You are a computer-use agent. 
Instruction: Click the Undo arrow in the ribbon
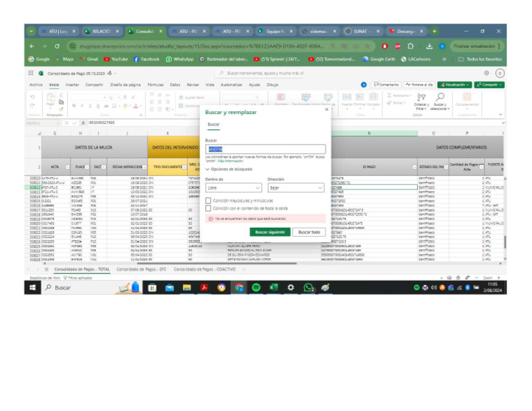(33, 98)
